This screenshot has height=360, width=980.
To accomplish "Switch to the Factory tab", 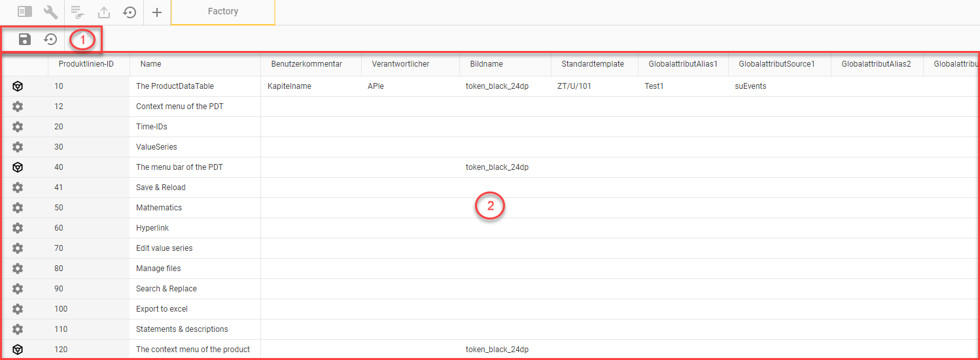I will (x=222, y=12).
